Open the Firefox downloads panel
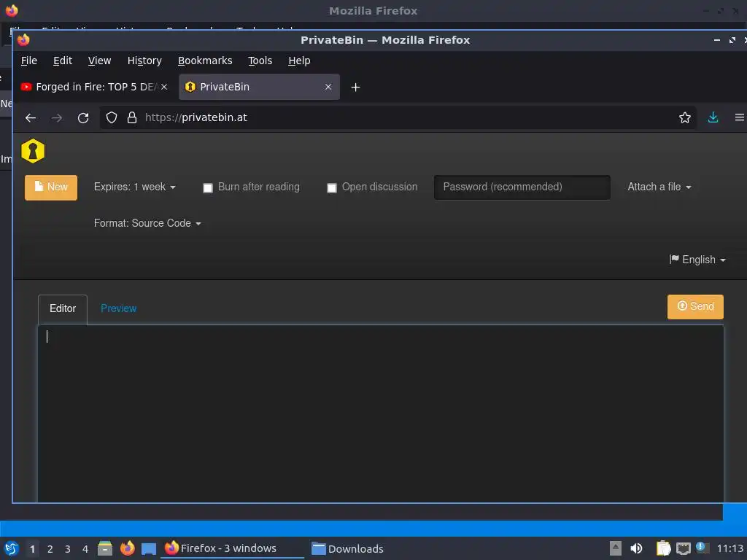 pos(713,117)
